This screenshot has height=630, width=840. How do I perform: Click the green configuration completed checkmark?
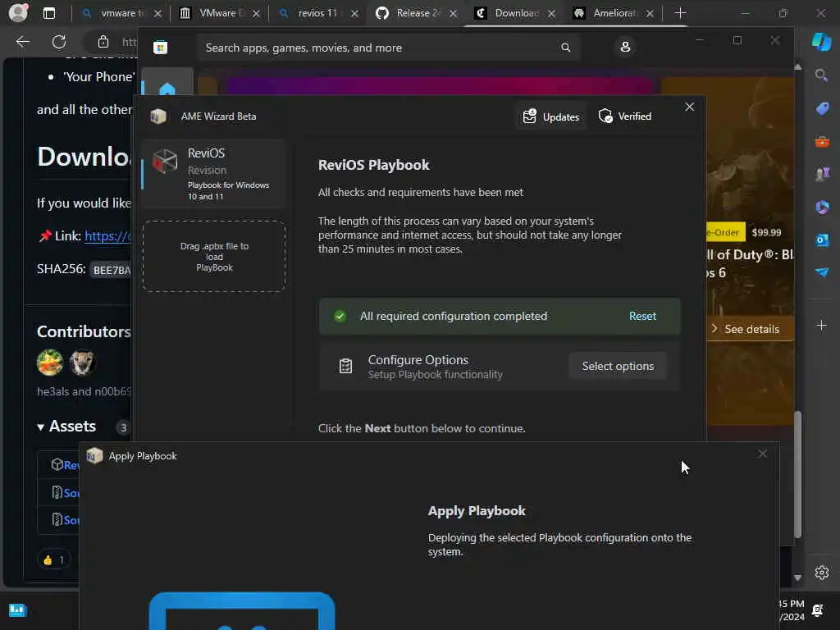pyautogui.click(x=340, y=316)
